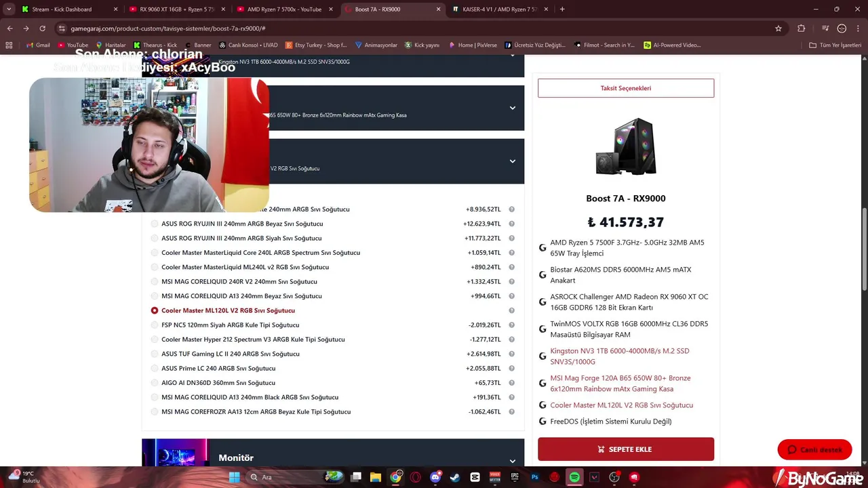The width and height of the screenshot is (868, 488).
Task: Select MSI MAG CORELIQUID 240R V2 cooler
Action: [155, 282]
